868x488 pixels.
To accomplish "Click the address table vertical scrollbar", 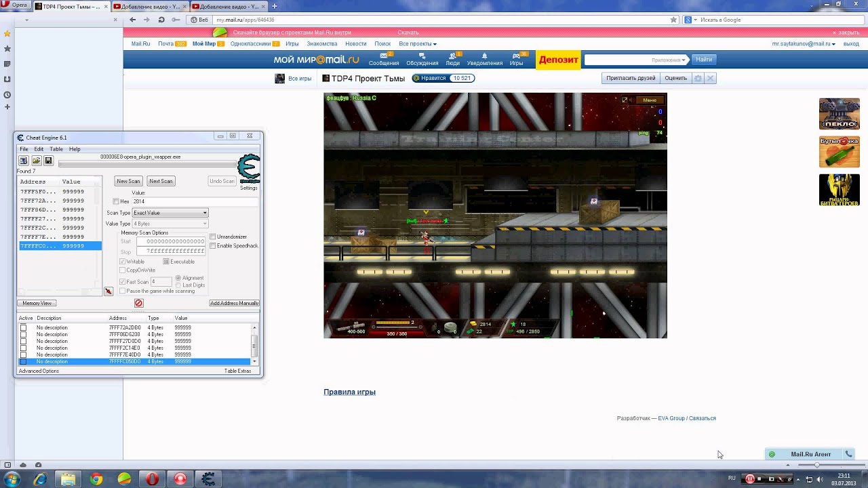I will [x=255, y=344].
